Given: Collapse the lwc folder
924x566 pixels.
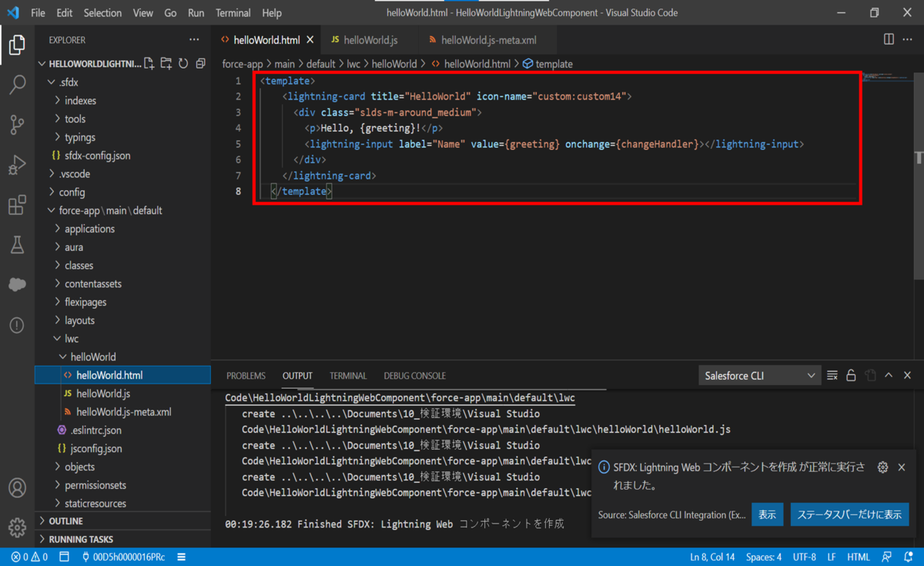Looking at the screenshot, I should [72, 339].
